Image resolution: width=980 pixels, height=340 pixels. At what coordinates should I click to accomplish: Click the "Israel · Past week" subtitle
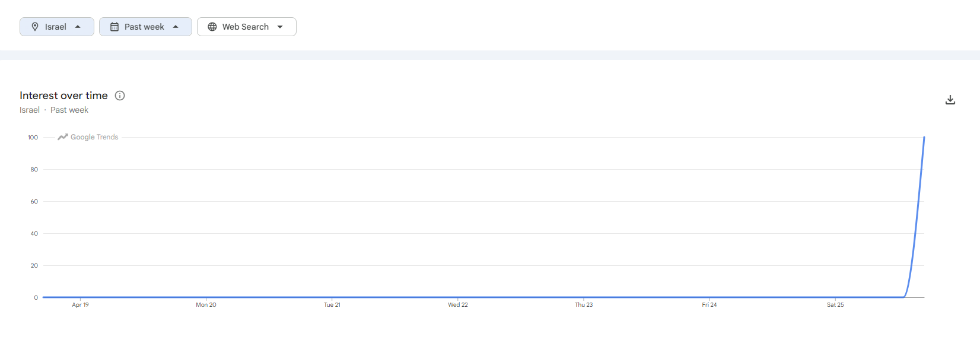(x=54, y=110)
